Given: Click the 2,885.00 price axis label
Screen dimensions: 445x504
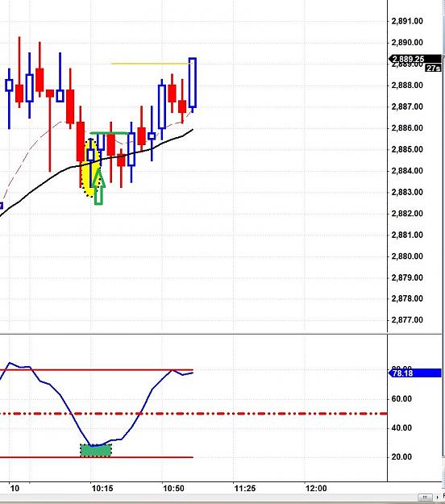Looking at the screenshot, I should point(407,149).
